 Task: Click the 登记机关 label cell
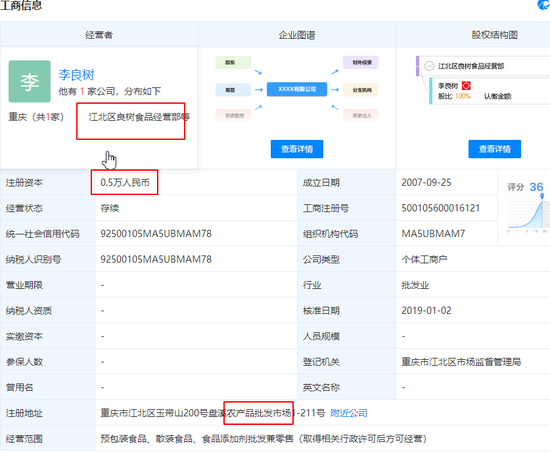point(347,362)
